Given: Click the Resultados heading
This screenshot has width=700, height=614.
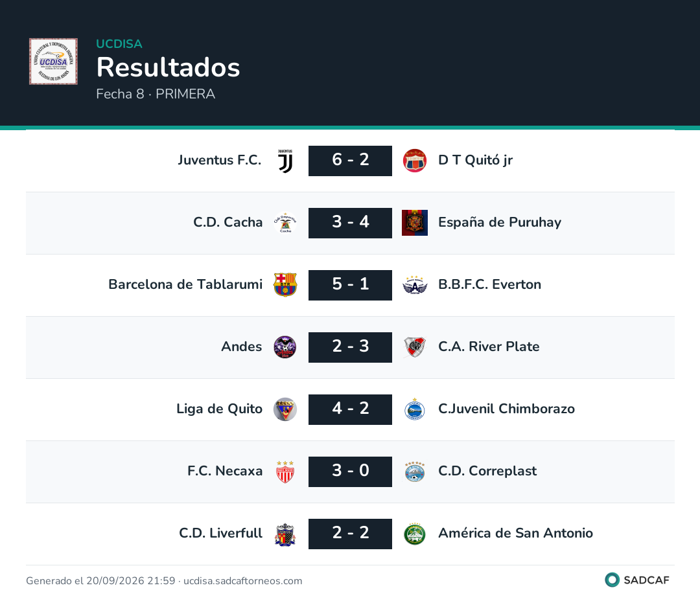Looking at the screenshot, I should pos(169,67).
